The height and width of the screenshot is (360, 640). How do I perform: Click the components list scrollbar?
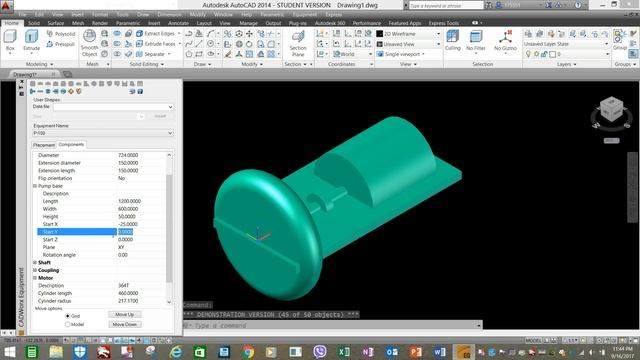[169, 229]
